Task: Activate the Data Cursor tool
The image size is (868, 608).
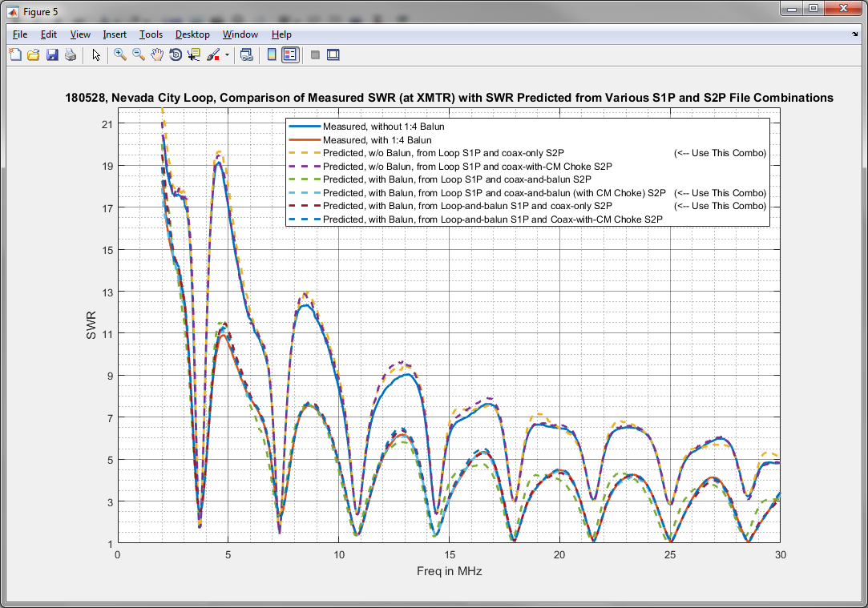Action: (194, 54)
